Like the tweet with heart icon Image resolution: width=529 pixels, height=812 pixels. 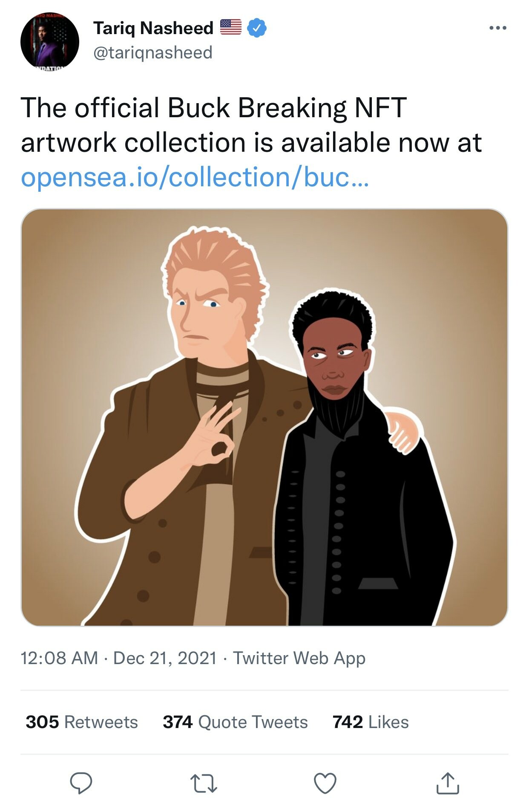tap(325, 783)
